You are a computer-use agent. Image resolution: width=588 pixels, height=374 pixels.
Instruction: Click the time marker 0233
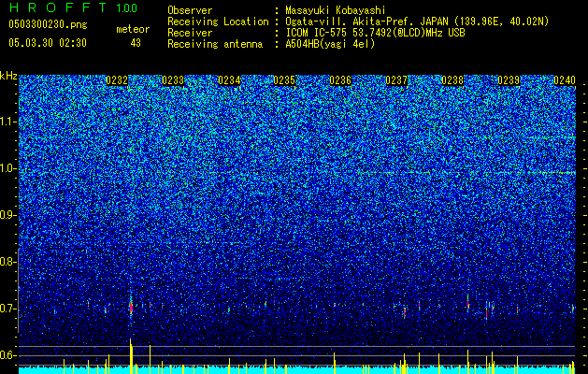[173, 80]
